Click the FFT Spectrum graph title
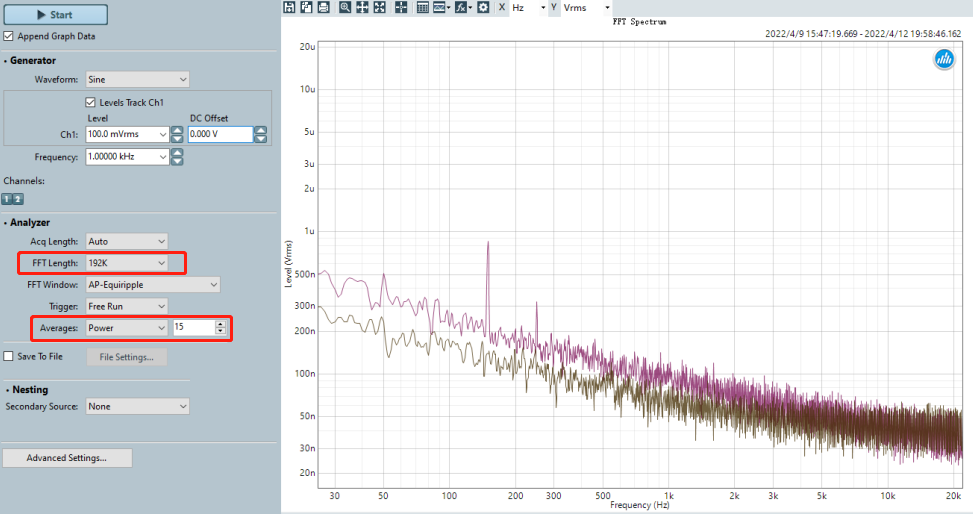 (639, 22)
